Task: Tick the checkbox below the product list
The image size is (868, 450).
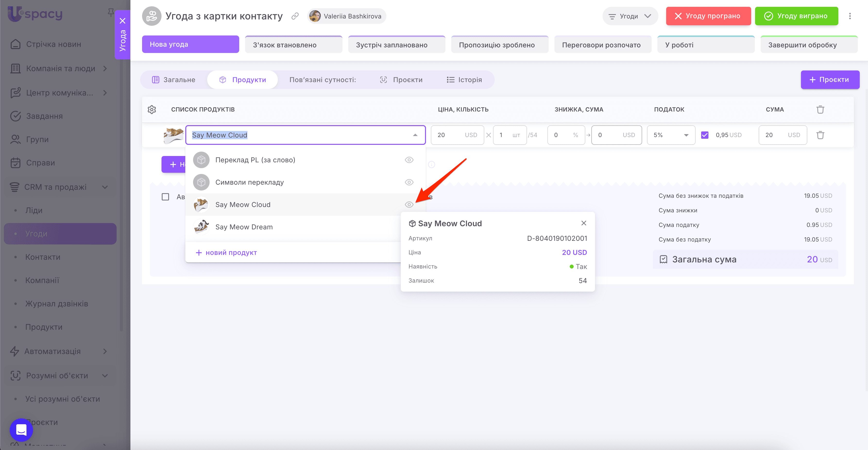Action: [x=165, y=197]
